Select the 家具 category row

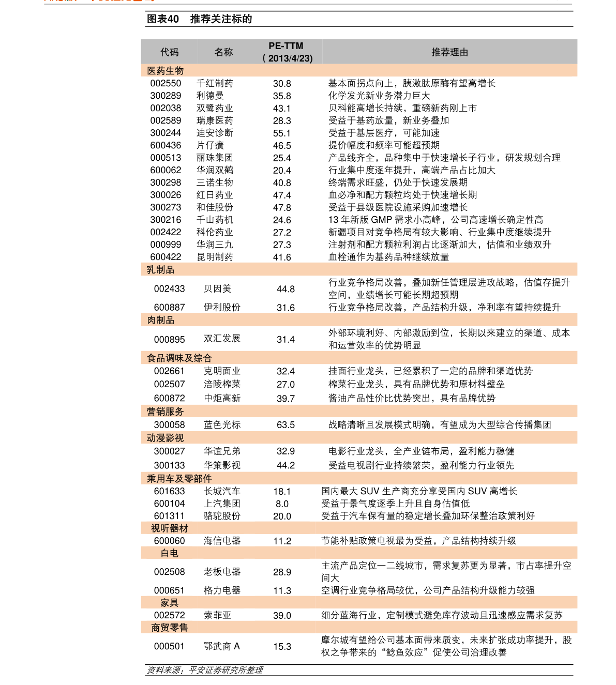click(x=169, y=603)
